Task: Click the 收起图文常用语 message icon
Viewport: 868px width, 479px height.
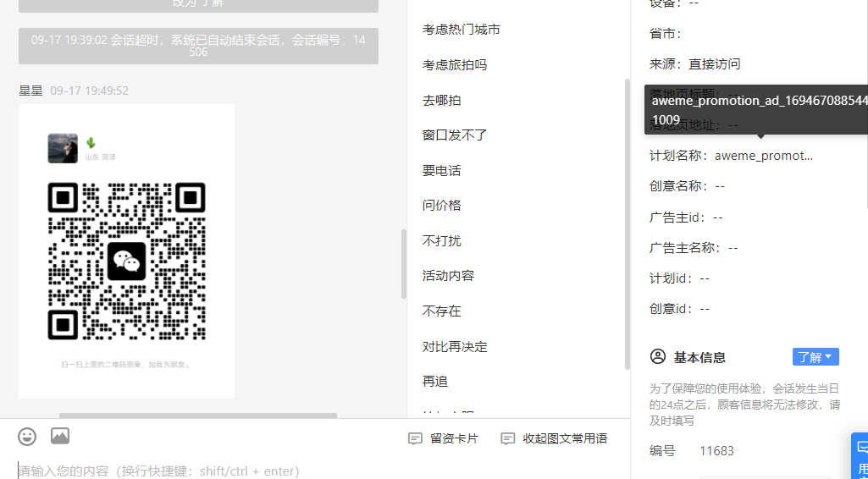Action: (507, 438)
